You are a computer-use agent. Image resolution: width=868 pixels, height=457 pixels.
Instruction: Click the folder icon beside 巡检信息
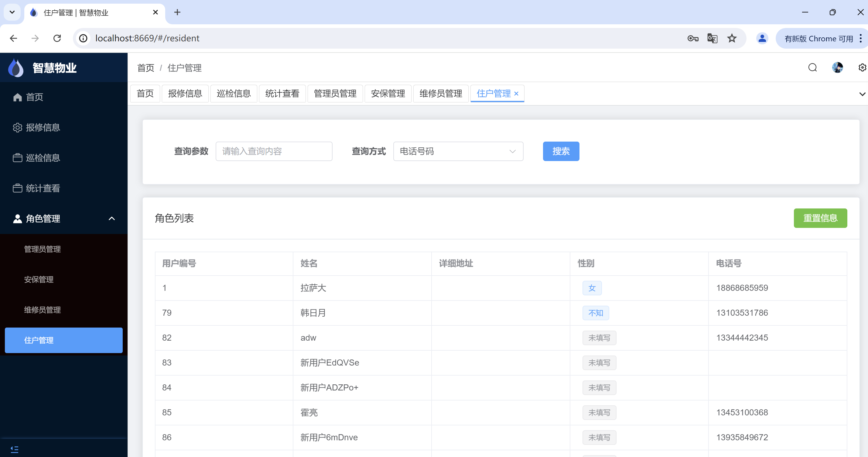[x=17, y=158]
